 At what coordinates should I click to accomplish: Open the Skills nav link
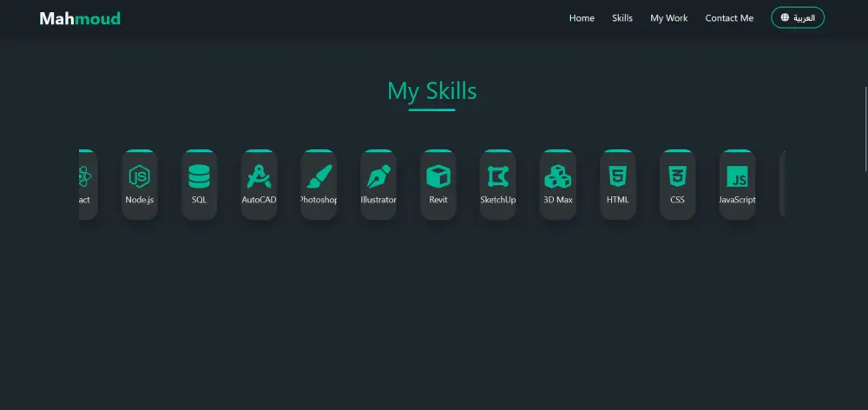click(622, 18)
